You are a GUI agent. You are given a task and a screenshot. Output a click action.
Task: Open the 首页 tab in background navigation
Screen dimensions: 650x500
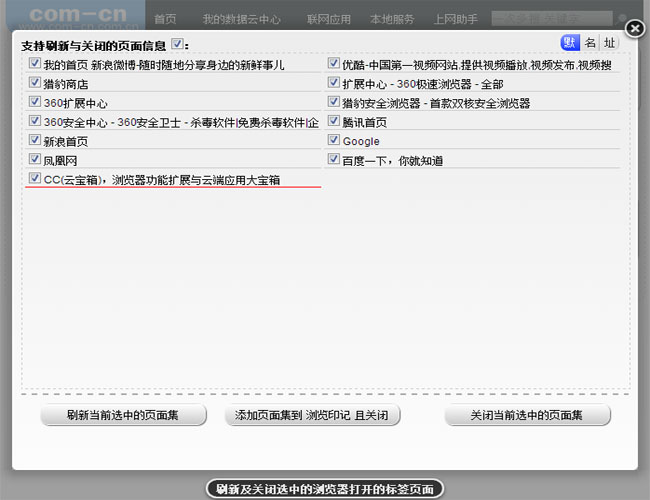click(x=165, y=19)
